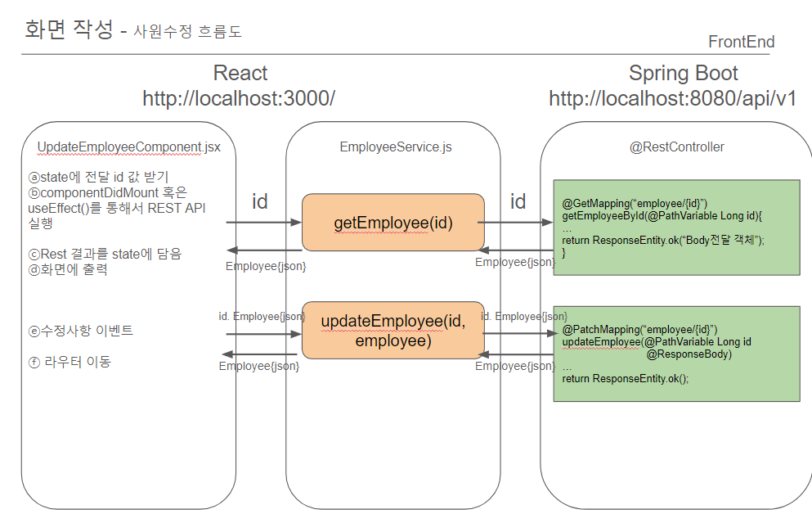
Task: Click the line return ResponseEntity.ok("Body전달 객체");
Action: point(663,240)
